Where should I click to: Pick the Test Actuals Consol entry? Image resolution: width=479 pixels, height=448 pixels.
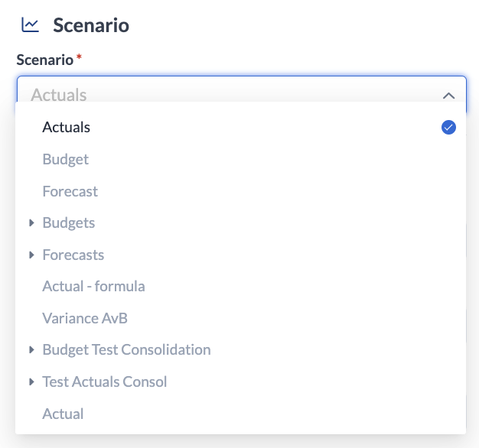105,381
